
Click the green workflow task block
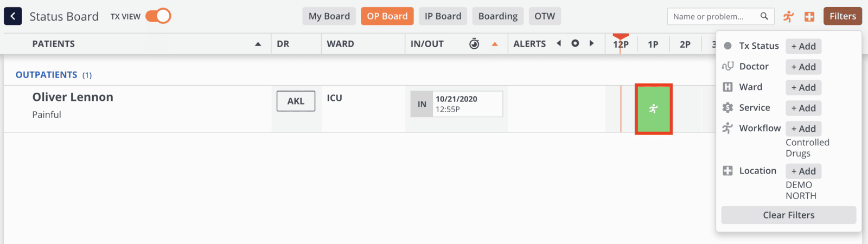coord(654,109)
